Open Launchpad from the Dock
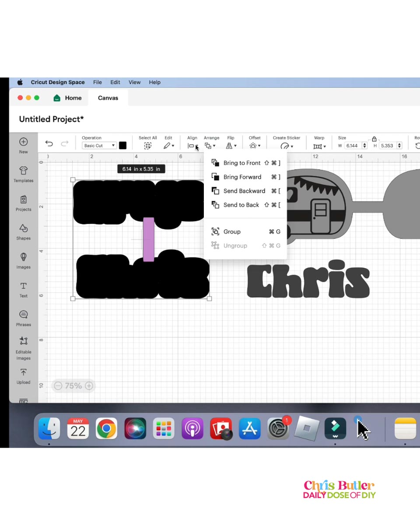This screenshot has width=420, height=525. (164, 428)
